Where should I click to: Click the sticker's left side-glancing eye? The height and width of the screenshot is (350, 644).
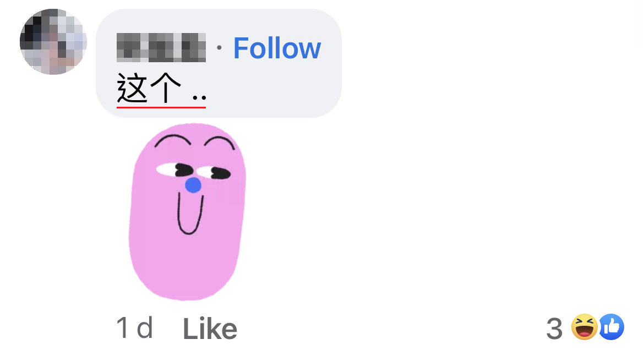[x=175, y=169]
